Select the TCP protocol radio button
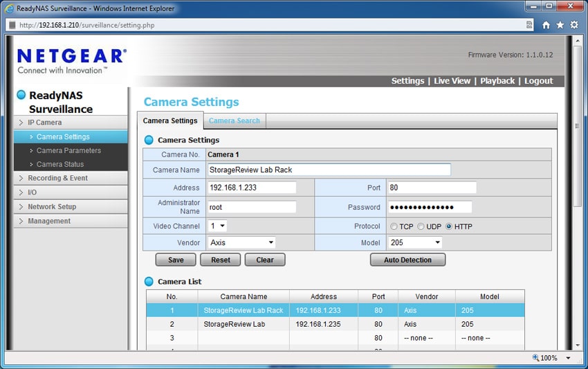 pos(394,226)
